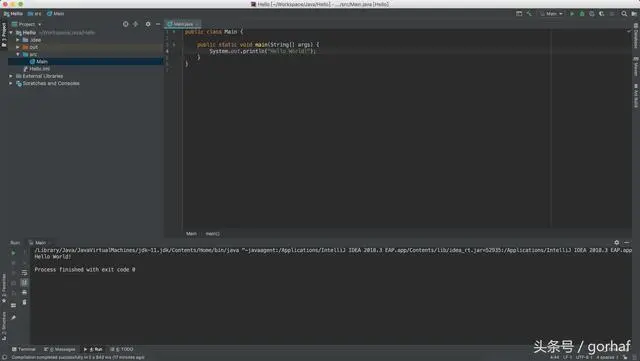
Task: Expand the out folder
Action: [18, 47]
